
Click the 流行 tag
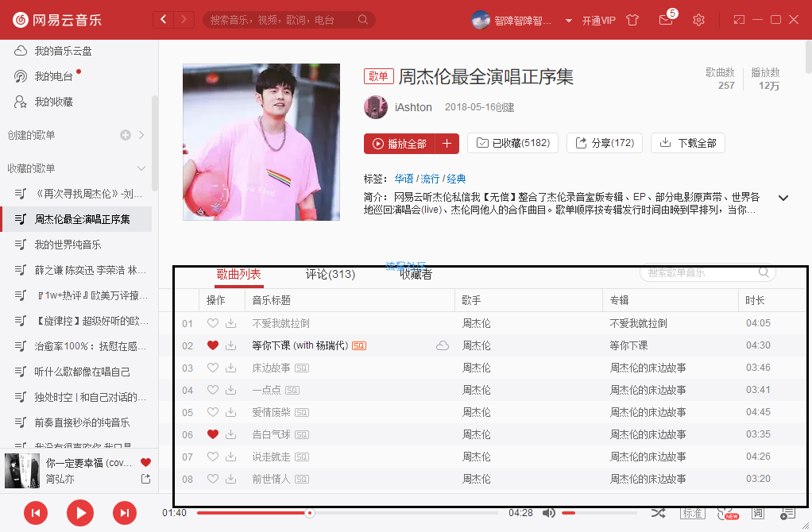(x=430, y=179)
